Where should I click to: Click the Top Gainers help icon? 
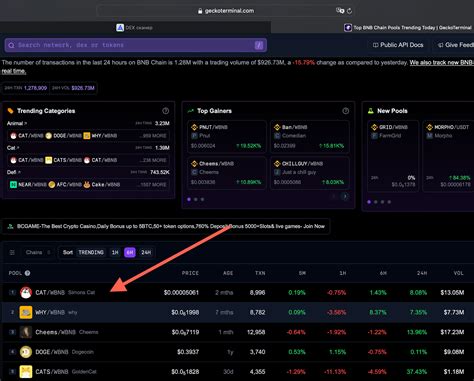(x=346, y=111)
